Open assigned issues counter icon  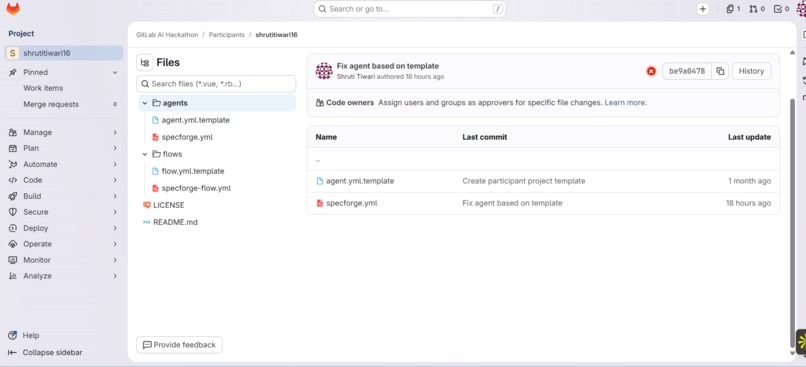[x=733, y=9]
